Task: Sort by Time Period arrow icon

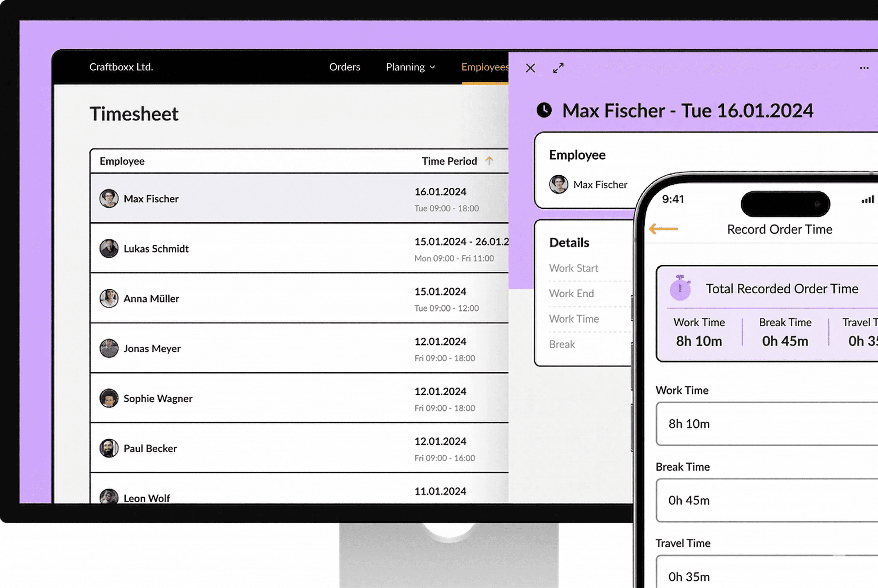Action: click(x=489, y=161)
